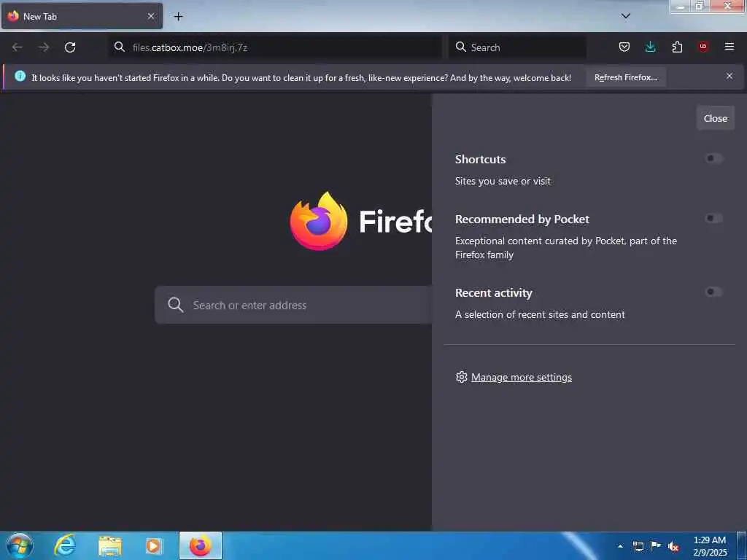Click "A selection of recent sites and content"
This screenshot has height=560, width=747.
pos(540,314)
